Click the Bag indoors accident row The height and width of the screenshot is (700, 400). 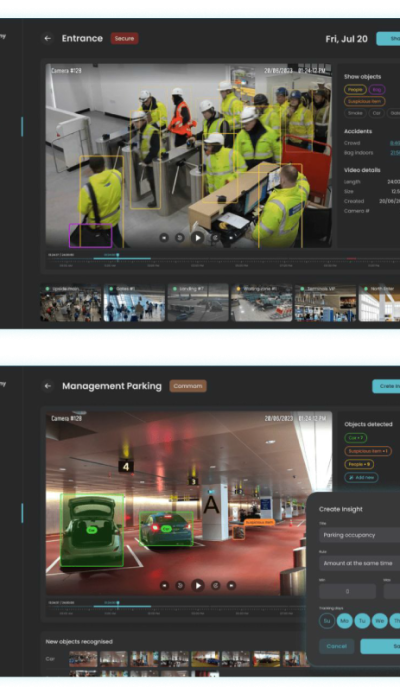click(372, 153)
